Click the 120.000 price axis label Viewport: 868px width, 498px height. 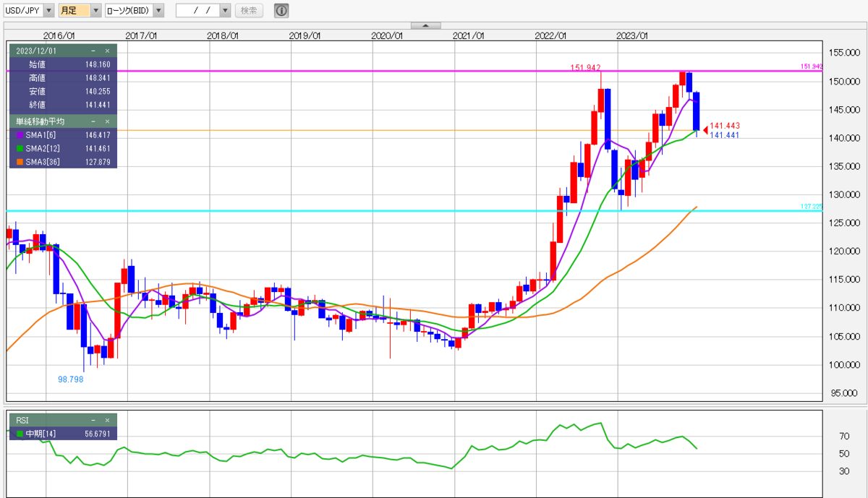(x=843, y=252)
